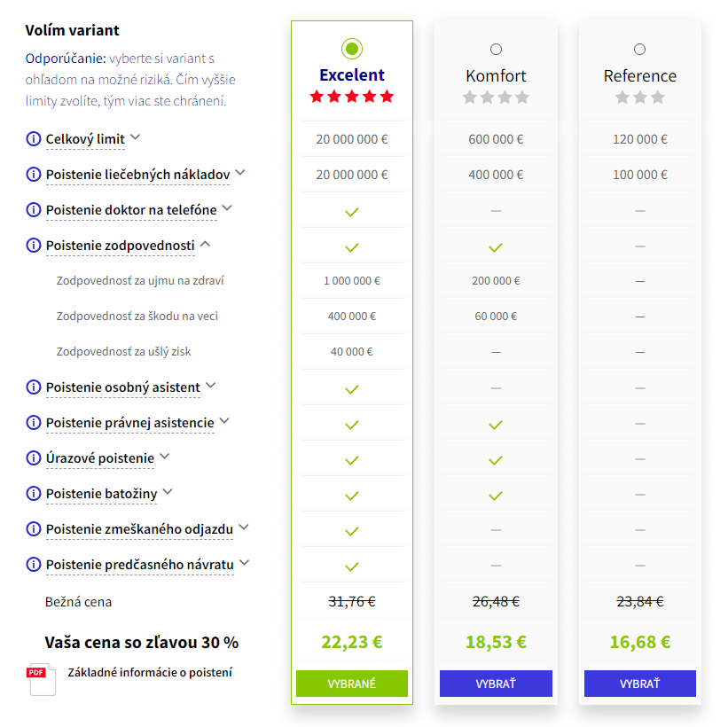Click the red PDF document icon

[x=41, y=679]
